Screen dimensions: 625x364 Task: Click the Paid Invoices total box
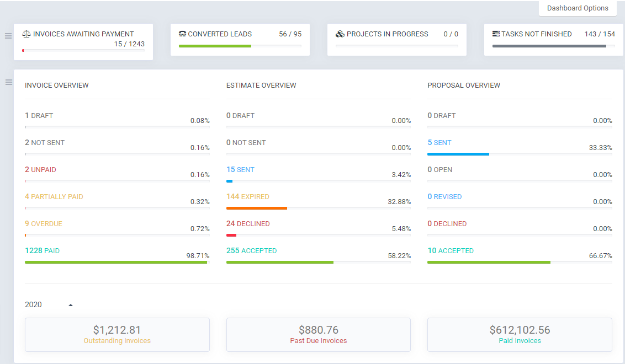click(x=520, y=335)
